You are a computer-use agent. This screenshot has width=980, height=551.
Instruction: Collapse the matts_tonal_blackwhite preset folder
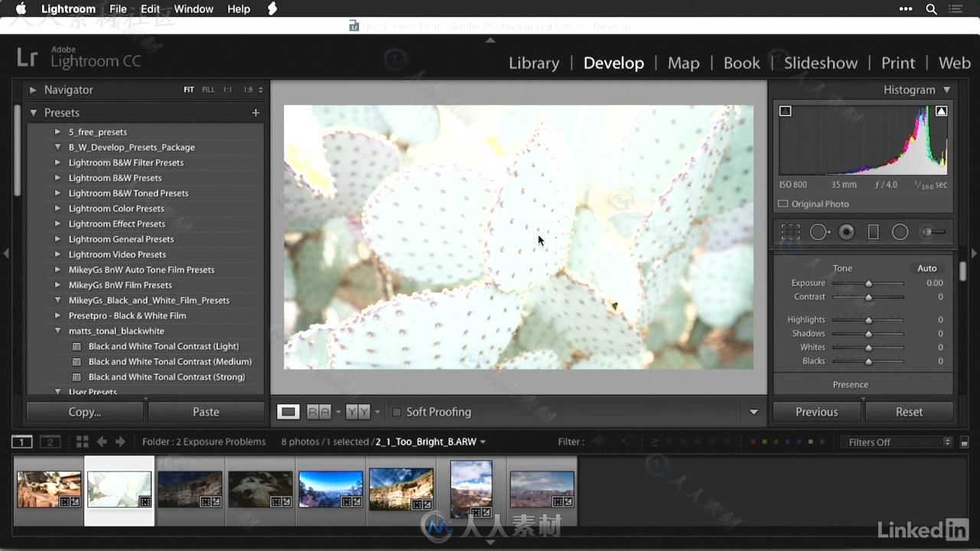pyautogui.click(x=57, y=331)
